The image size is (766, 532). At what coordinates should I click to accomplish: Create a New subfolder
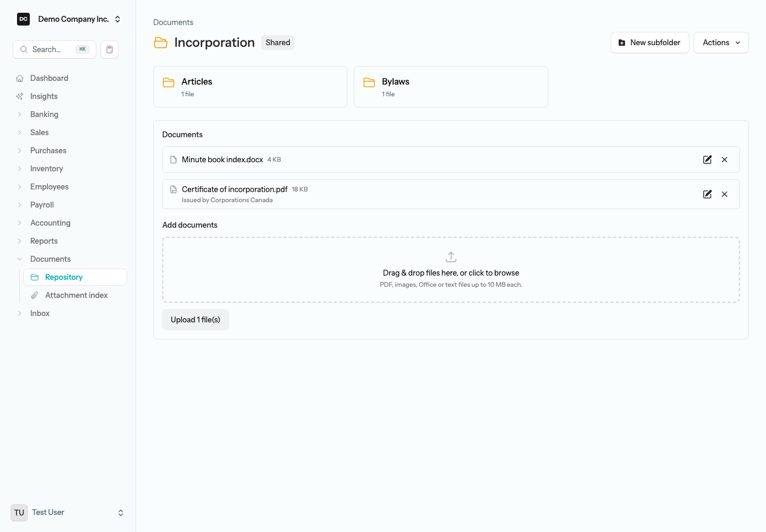click(x=650, y=43)
